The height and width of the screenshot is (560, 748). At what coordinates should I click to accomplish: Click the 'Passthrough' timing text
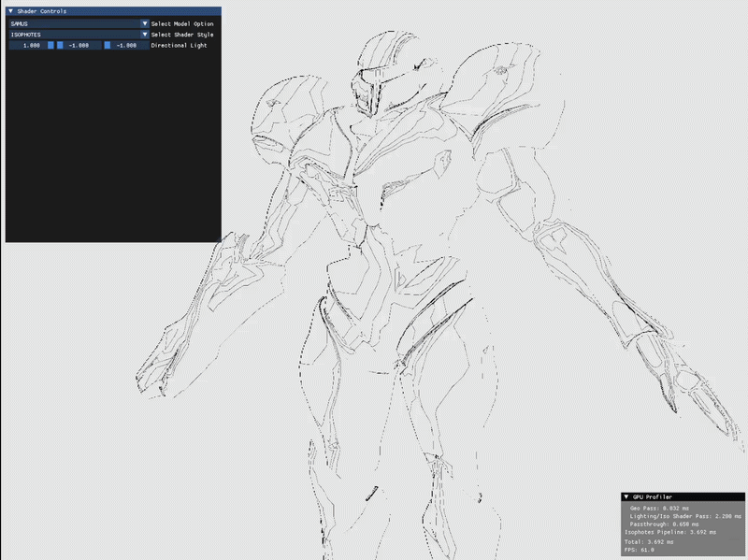coord(664,524)
